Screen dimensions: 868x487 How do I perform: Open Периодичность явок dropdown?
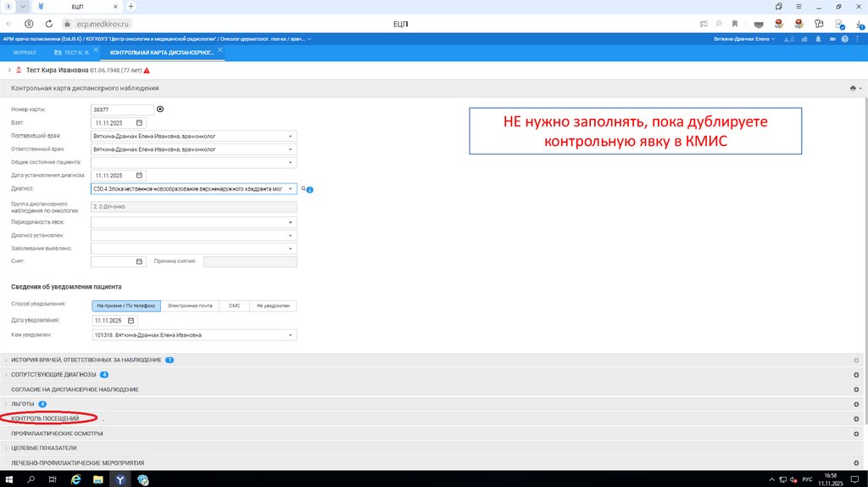pyautogui.click(x=290, y=223)
